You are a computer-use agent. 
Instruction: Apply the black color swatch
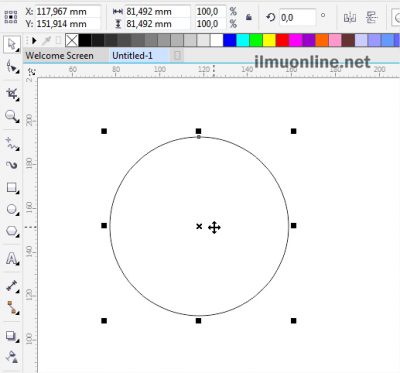pyautogui.click(x=85, y=41)
